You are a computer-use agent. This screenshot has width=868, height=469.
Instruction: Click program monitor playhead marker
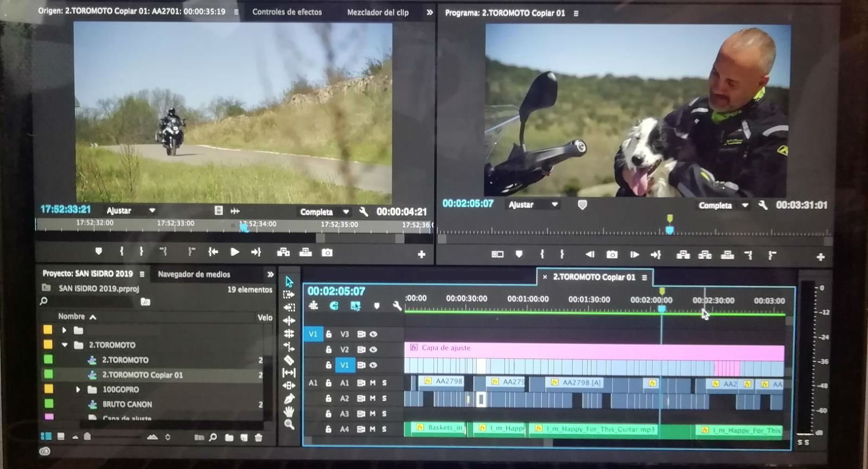[670, 230]
